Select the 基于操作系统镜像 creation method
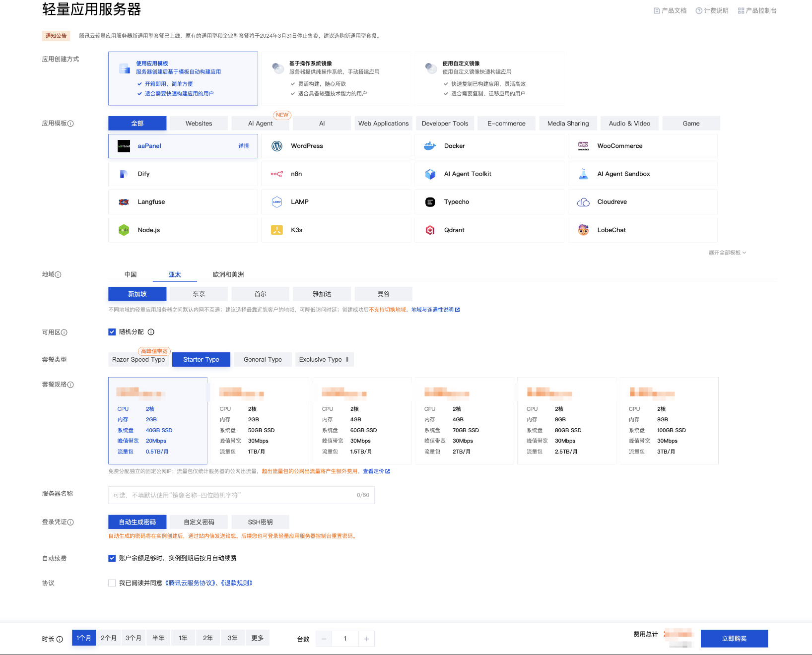812x655 pixels. tap(337, 78)
